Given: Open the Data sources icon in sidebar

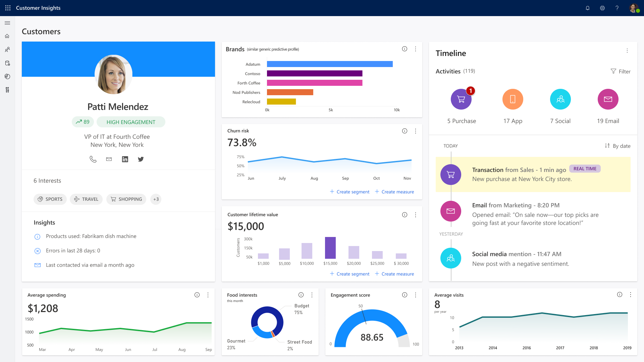Looking at the screenshot, I should (7, 63).
